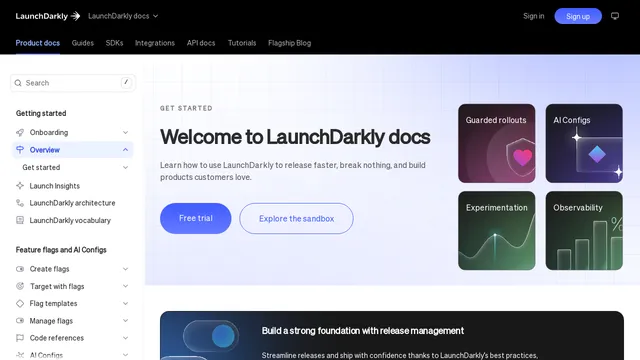The width and height of the screenshot is (640, 360).
Task: Open the API docs tab
Action: 201,43
